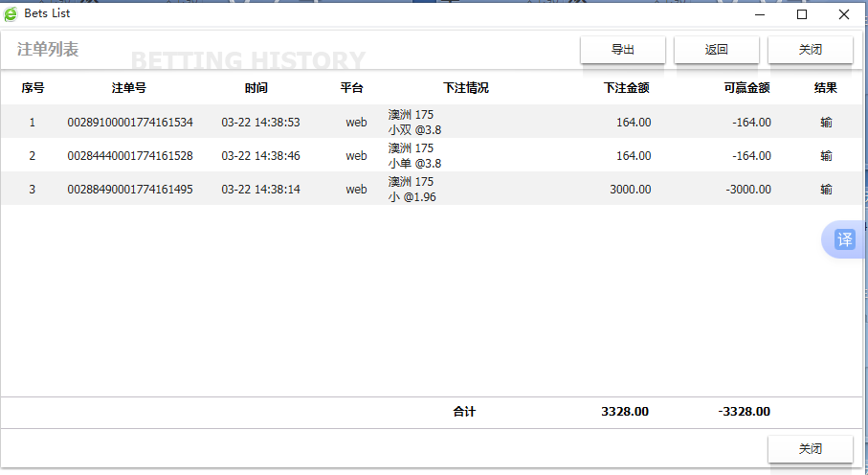Click the 注单号 column header
This screenshot has height=475, width=868.
[x=129, y=87]
